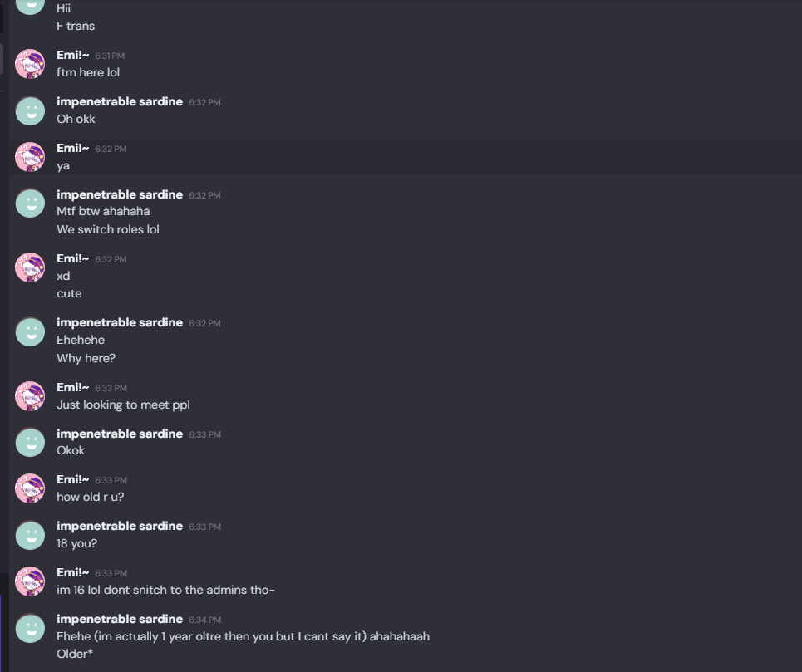This screenshot has height=672, width=802.
Task: Click the smiley avatar on the 6:34 PM message
Action: pos(31,628)
